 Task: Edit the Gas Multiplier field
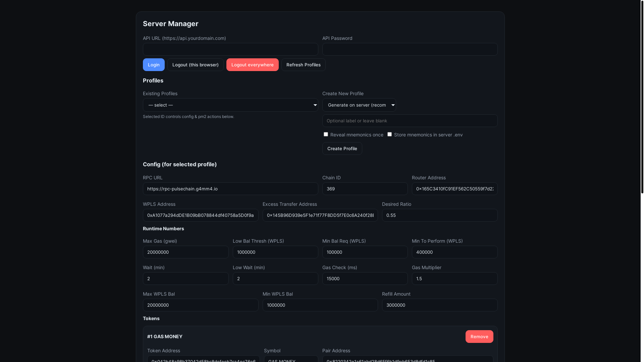click(455, 279)
